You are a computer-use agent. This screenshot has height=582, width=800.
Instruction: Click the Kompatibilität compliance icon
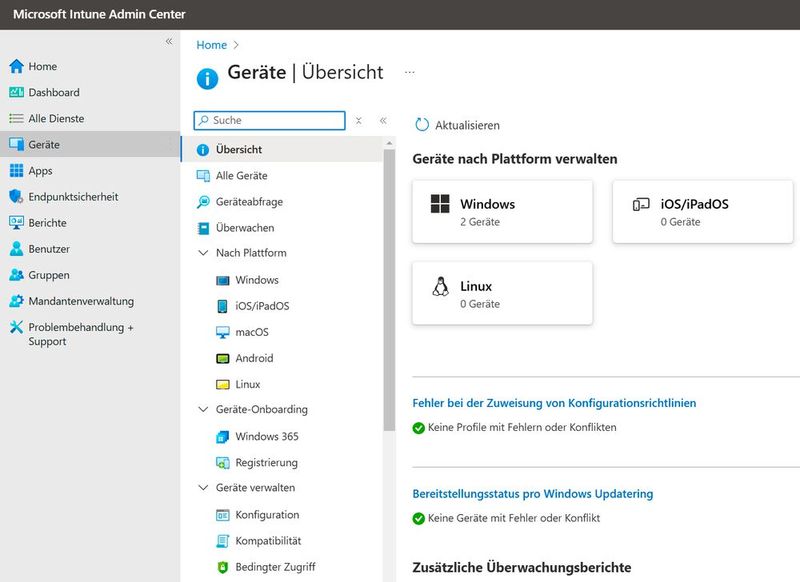pyautogui.click(x=222, y=541)
